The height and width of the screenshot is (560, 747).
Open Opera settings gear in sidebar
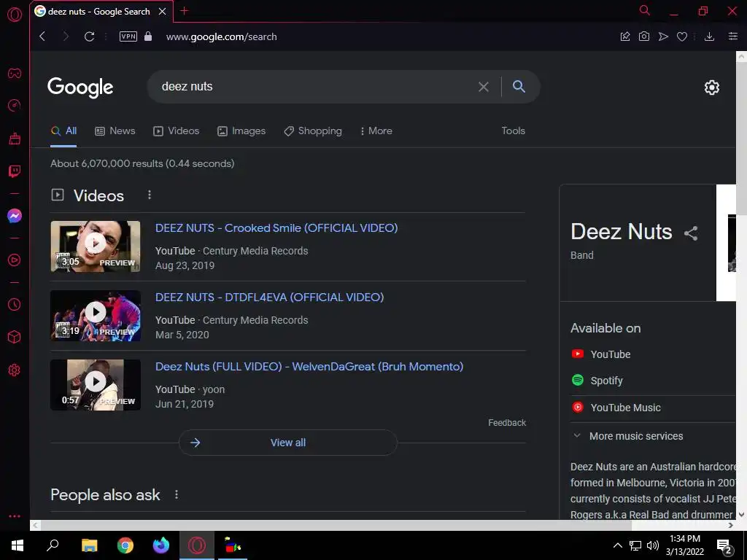point(15,370)
